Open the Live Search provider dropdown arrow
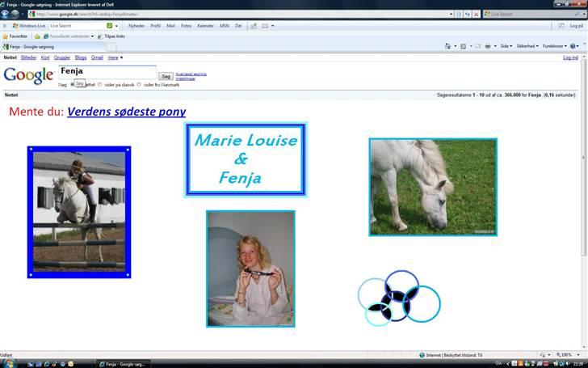 pos(583,15)
